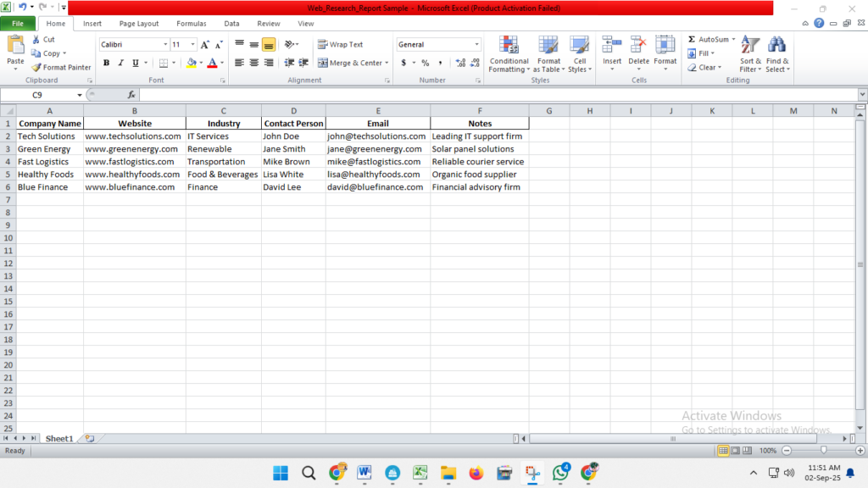Open the font size 11 dropdown
The image size is (868, 488).
(x=192, y=44)
